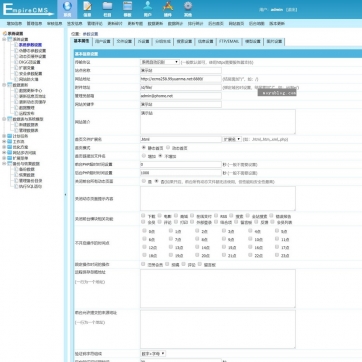Tick the RSS checkbox

click(216, 216)
